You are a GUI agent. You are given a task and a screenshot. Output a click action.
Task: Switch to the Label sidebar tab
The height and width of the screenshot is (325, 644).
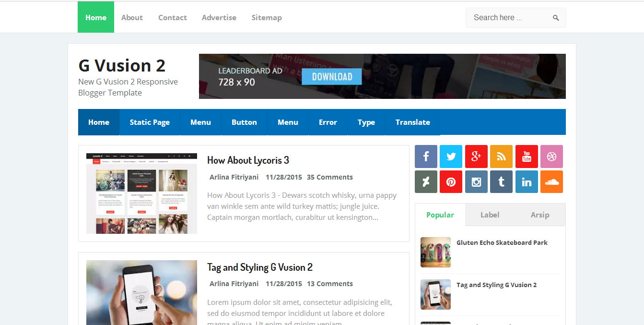coord(490,215)
